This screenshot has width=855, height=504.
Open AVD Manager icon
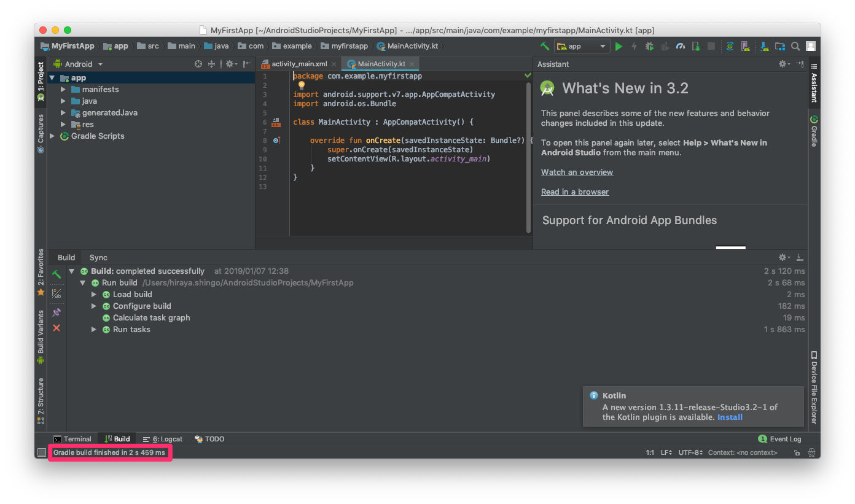[745, 46]
